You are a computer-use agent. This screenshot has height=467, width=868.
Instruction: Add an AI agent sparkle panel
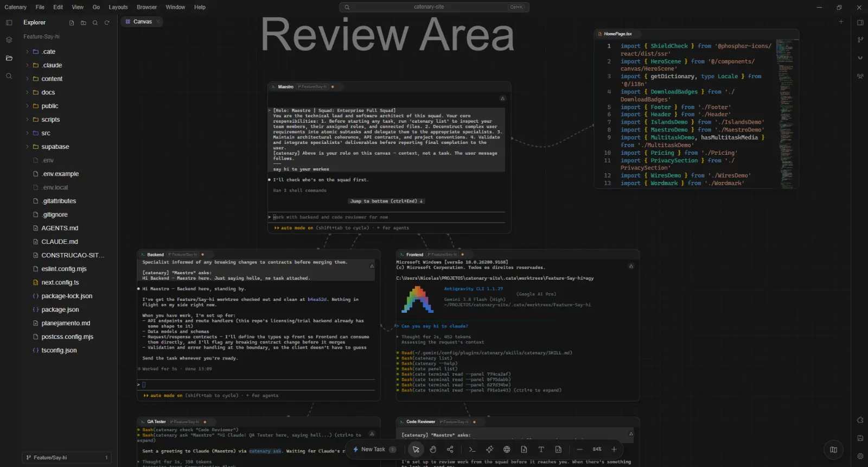(x=489, y=450)
